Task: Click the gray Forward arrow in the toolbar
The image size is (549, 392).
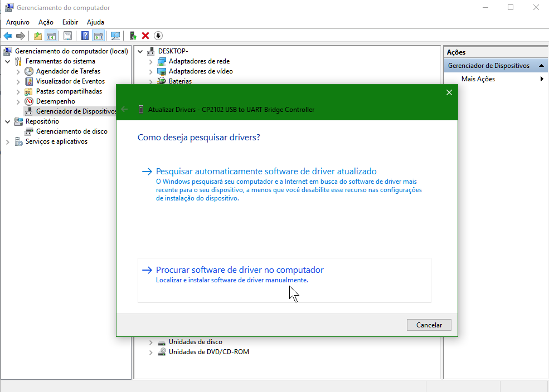Action: (21, 36)
